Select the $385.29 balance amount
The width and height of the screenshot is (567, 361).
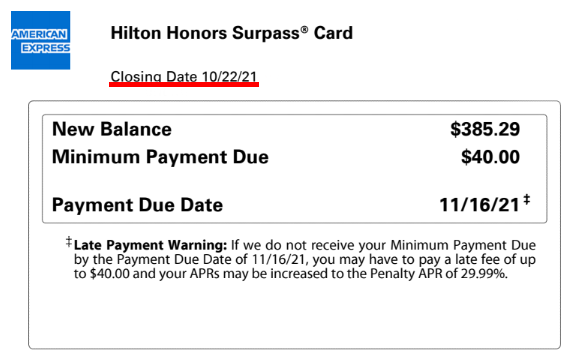[x=485, y=129]
